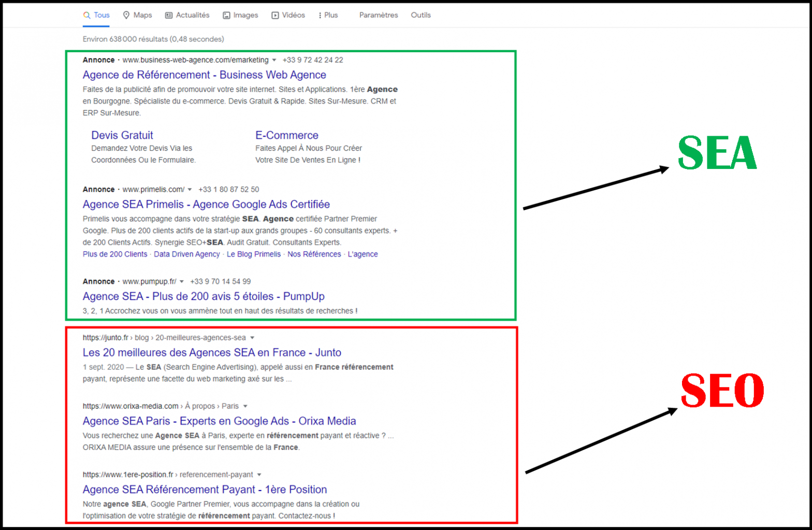Click the three-dot icon beside Plus
The height and width of the screenshot is (530, 812).
point(320,16)
